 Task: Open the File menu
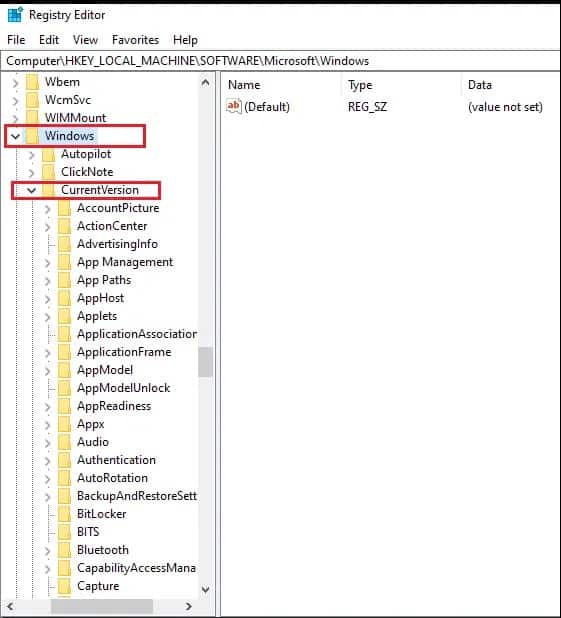tap(16, 40)
